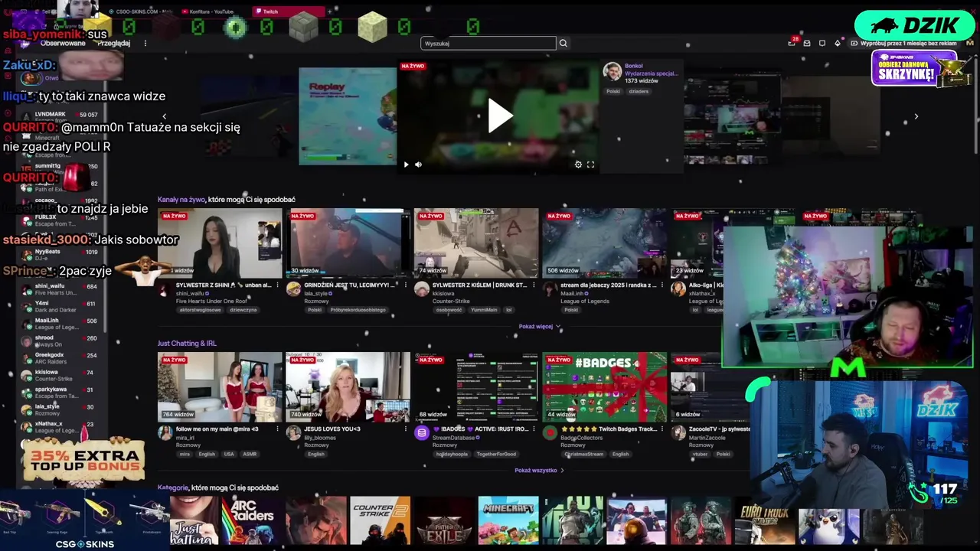
Task: Click Pokaż wszystko under Just Chatting
Action: tap(541, 471)
